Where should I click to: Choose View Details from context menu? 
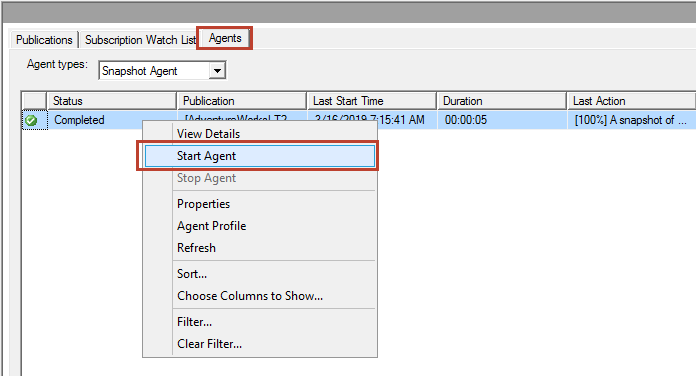[208, 134]
